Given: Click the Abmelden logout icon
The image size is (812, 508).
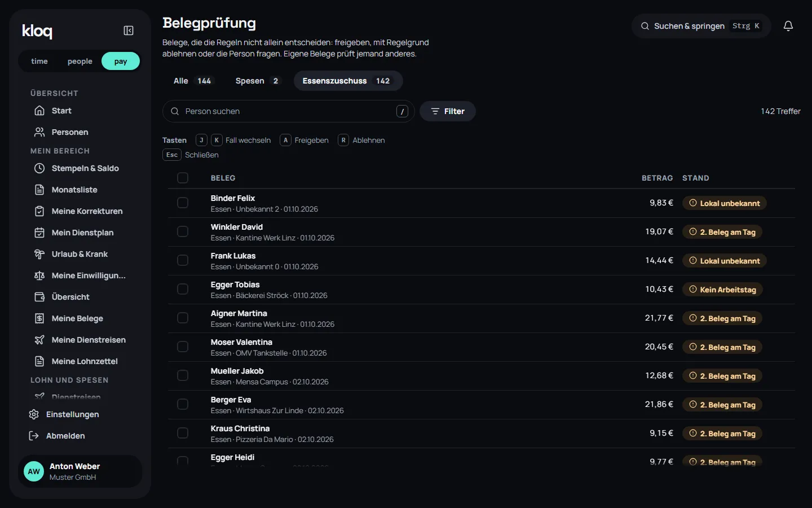Looking at the screenshot, I should coord(34,436).
